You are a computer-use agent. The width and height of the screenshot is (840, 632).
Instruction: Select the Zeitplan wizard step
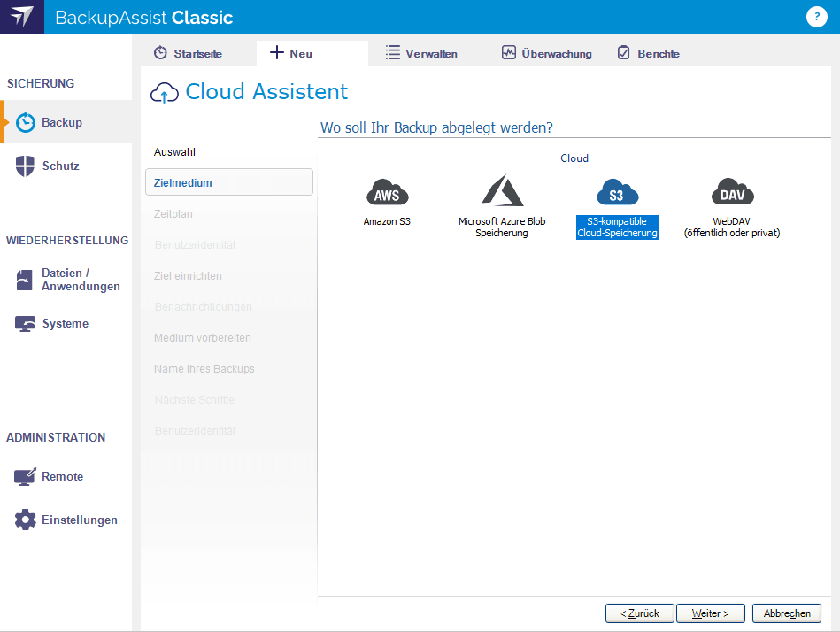click(173, 213)
